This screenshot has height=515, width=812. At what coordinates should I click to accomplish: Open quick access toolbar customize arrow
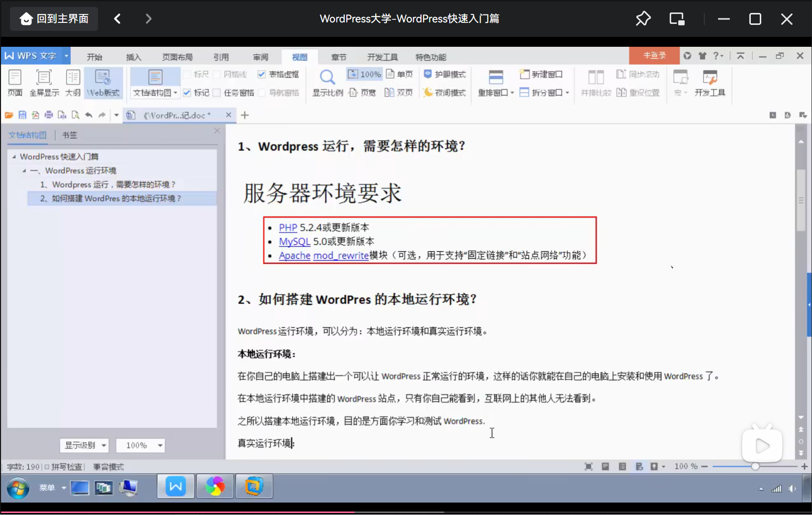click(x=116, y=115)
